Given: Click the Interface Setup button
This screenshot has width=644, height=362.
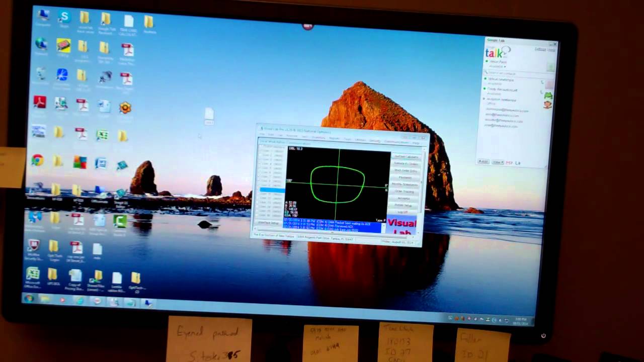Looking at the screenshot, I should point(268,223).
